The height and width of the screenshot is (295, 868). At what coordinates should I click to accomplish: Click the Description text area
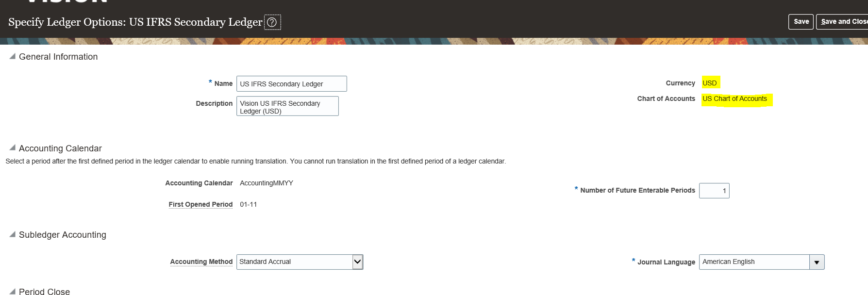(287, 107)
